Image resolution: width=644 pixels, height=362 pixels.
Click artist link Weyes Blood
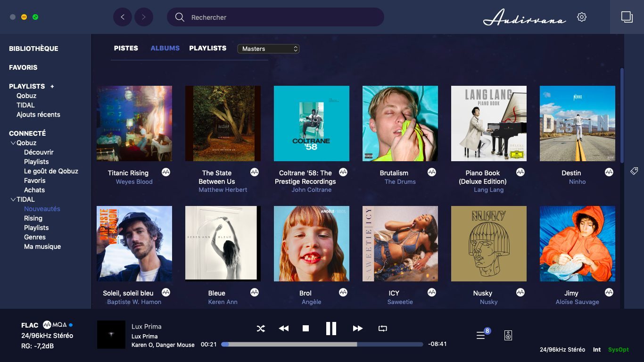[x=134, y=181]
